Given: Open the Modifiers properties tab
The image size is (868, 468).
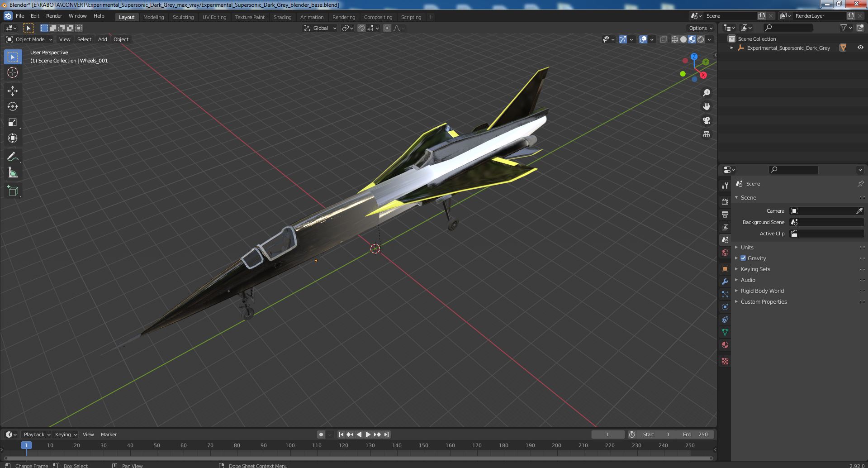Looking at the screenshot, I should tap(725, 282).
